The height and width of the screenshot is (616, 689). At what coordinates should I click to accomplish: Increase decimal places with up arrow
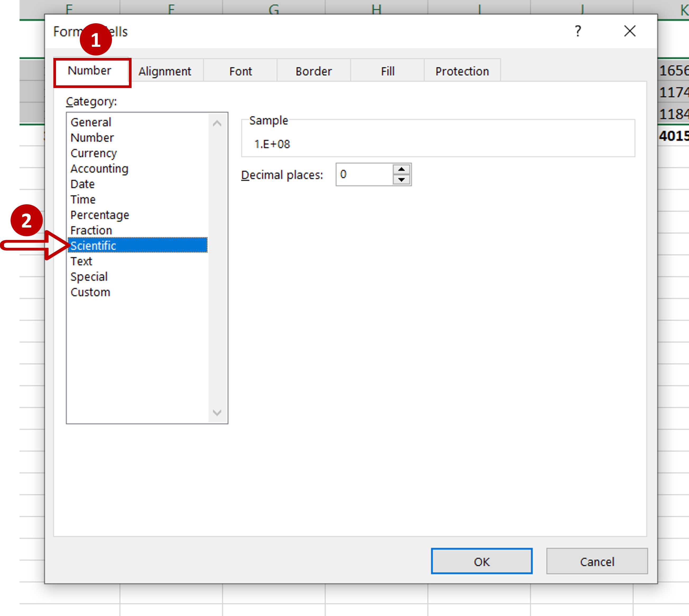pyautogui.click(x=401, y=169)
